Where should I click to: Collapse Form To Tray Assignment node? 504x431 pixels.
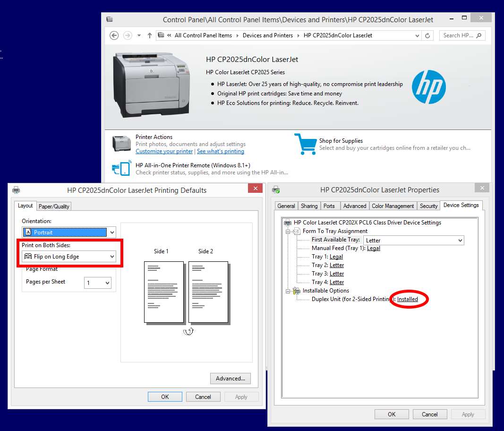pos(288,231)
